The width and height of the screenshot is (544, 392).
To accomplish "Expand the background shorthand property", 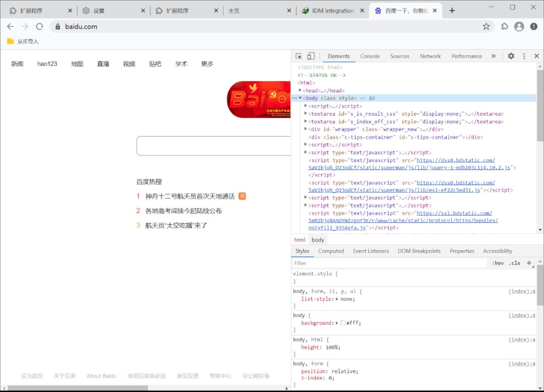I will tap(337, 323).
